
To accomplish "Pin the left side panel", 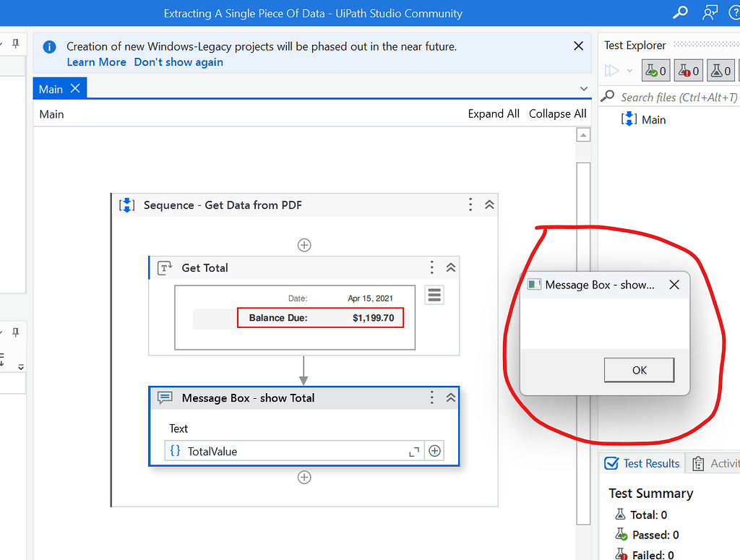I will [x=14, y=43].
